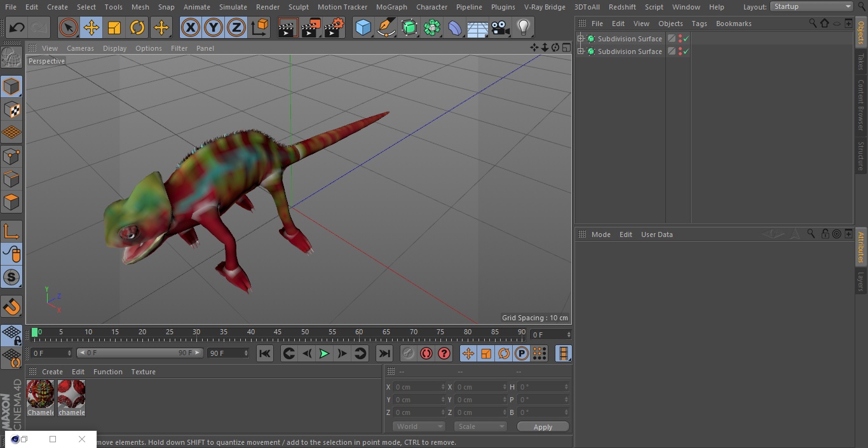
Task: Click the 0 F–90 F preview range slider
Action: point(139,353)
